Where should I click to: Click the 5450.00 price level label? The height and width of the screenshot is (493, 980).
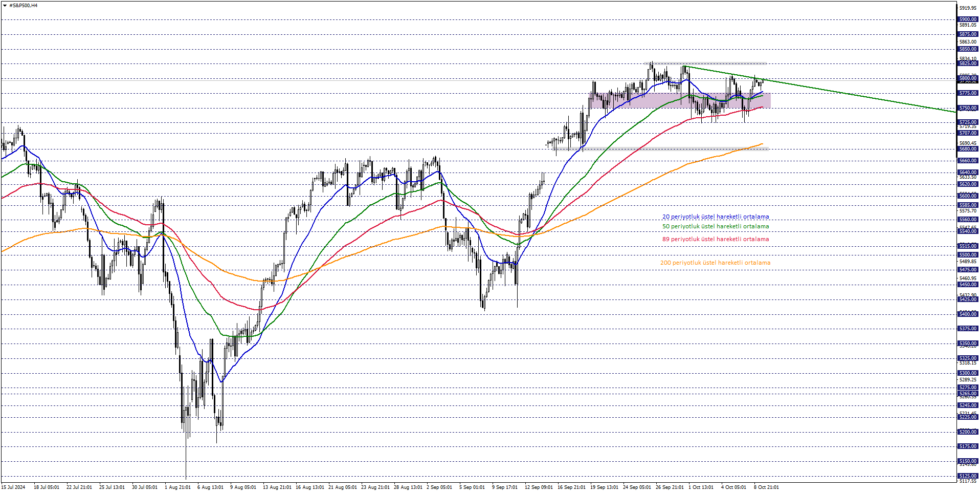(x=968, y=285)
